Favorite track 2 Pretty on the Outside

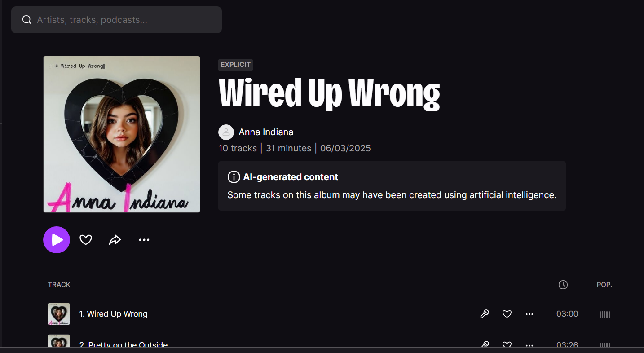pos(507,344)
